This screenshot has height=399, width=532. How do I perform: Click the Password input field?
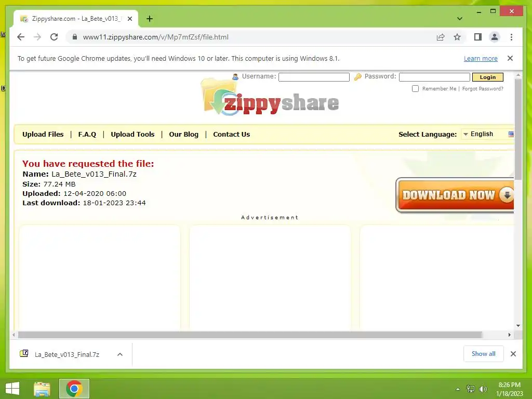tap(434, 77)
